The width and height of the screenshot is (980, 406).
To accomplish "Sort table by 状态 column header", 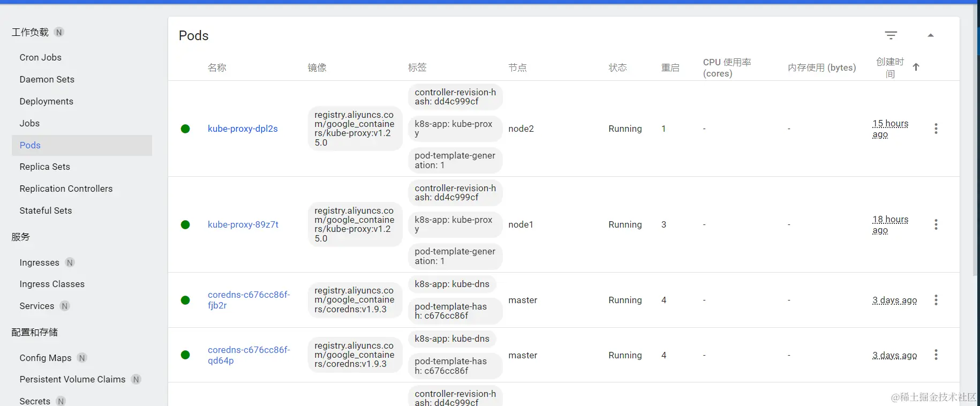I will click(617, 67).
